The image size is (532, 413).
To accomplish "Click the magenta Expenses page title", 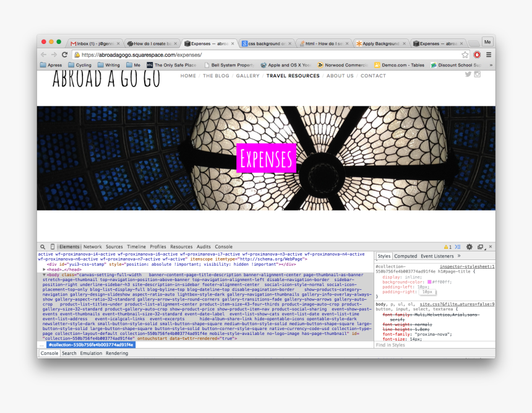I will pyautogui.click(x=267, y=158).
